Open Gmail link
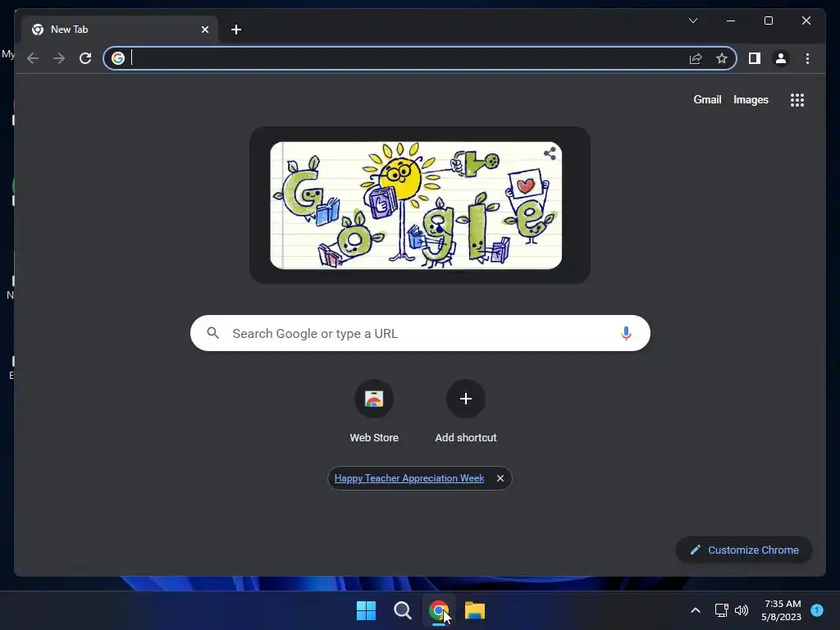840x630 pixels. pos(707,99)
